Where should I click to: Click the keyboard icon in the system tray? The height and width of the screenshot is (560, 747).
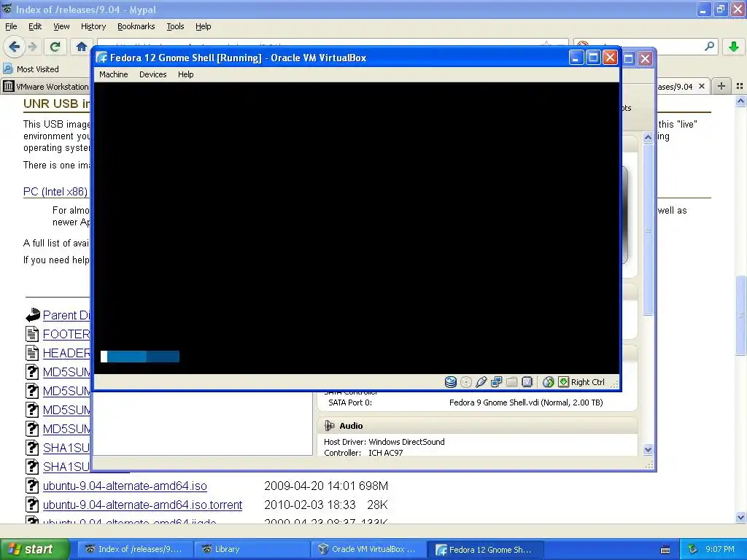click(665, 550)
